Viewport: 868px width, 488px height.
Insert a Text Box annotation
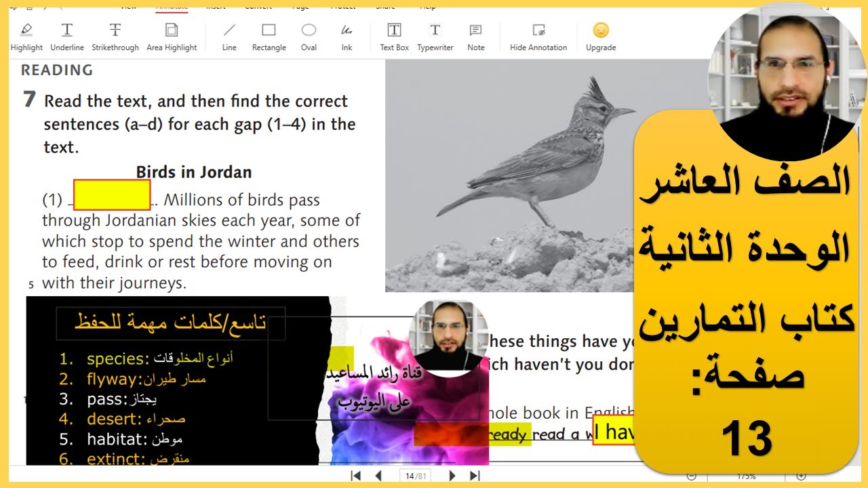[x=394, y=37]
